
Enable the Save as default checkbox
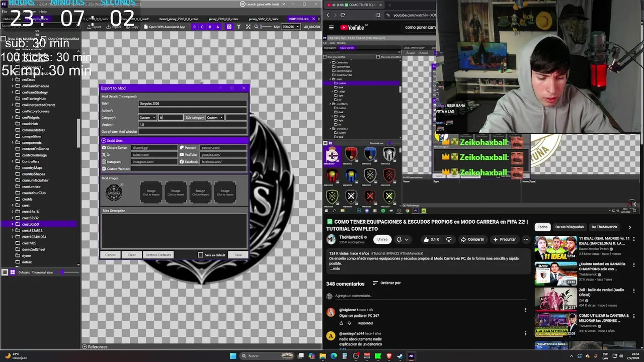[x=200, y=255]
